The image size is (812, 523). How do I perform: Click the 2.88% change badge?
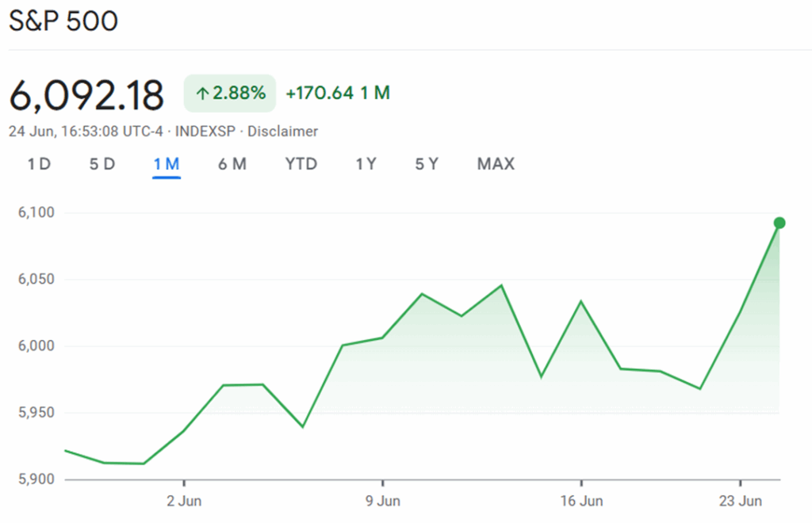[x=230, y=94]
